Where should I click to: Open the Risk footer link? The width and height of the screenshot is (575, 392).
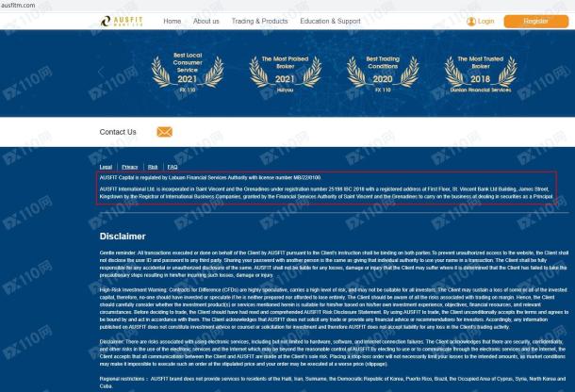(x=153, y=167)
